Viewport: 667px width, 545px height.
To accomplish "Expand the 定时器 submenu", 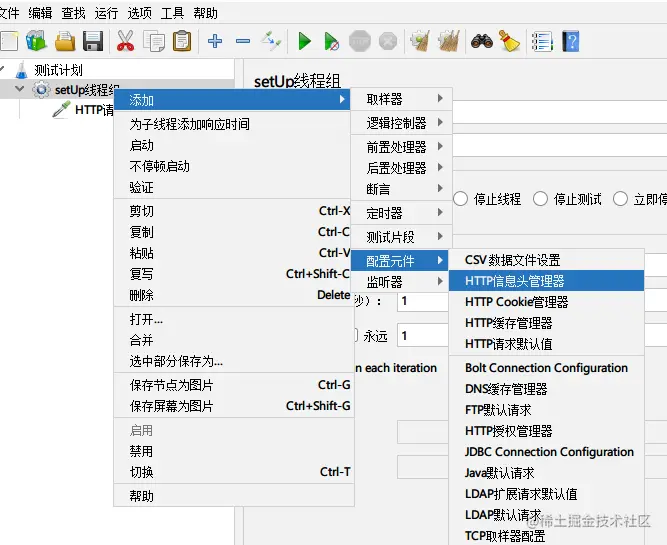I will [401, 213].
